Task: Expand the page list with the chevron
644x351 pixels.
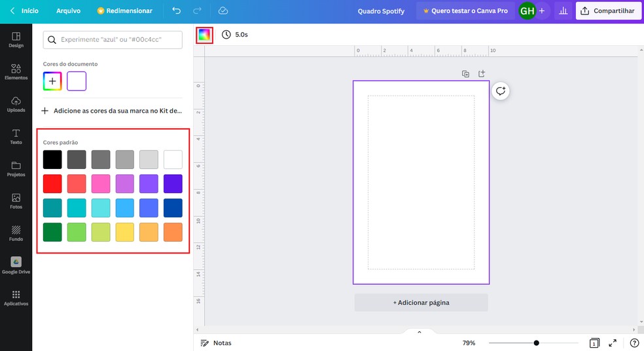Action: click(x=420, y=332)
